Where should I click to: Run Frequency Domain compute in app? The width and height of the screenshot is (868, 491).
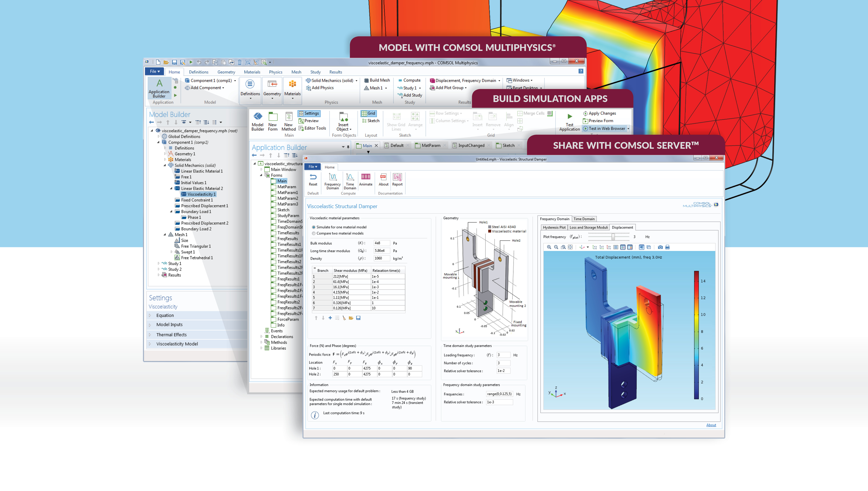point(332,181)
